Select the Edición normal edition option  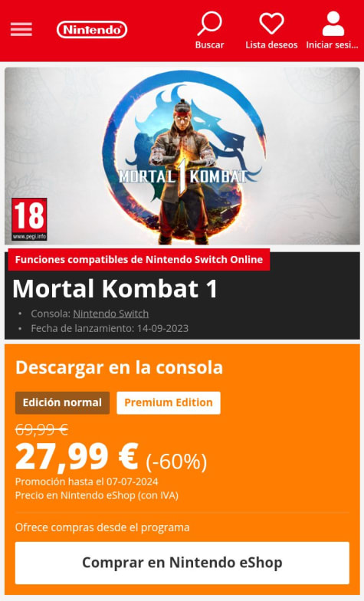(63, 402)
